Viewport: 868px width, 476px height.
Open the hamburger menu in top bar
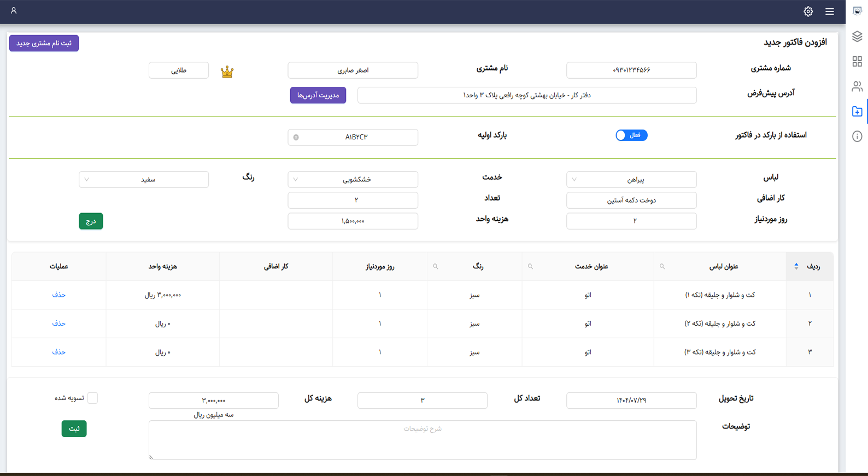(829, 11)
